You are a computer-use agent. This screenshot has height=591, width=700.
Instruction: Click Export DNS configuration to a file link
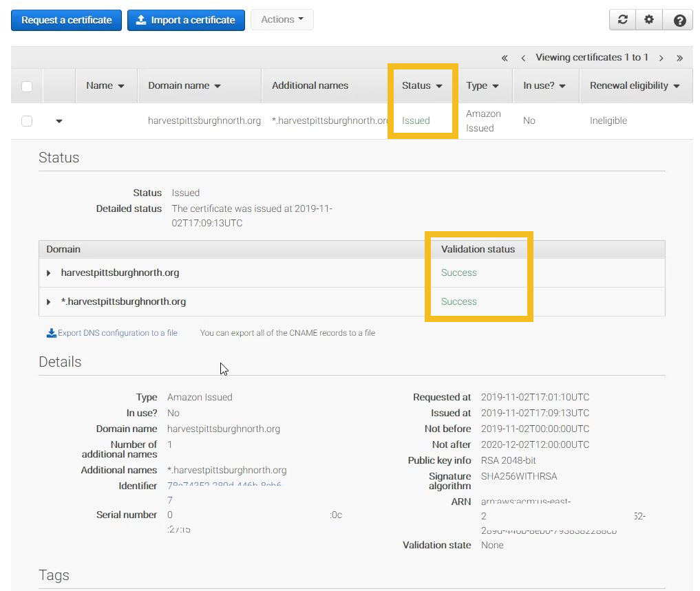pyautogui.click(x=118, y=333)
